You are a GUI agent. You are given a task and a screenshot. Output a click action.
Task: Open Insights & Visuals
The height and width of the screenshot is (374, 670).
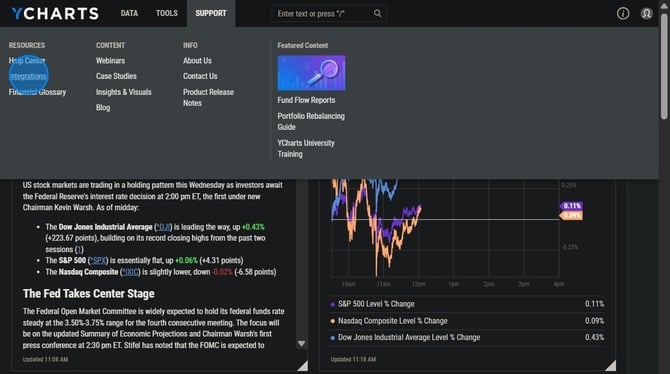tap(123, 92)
